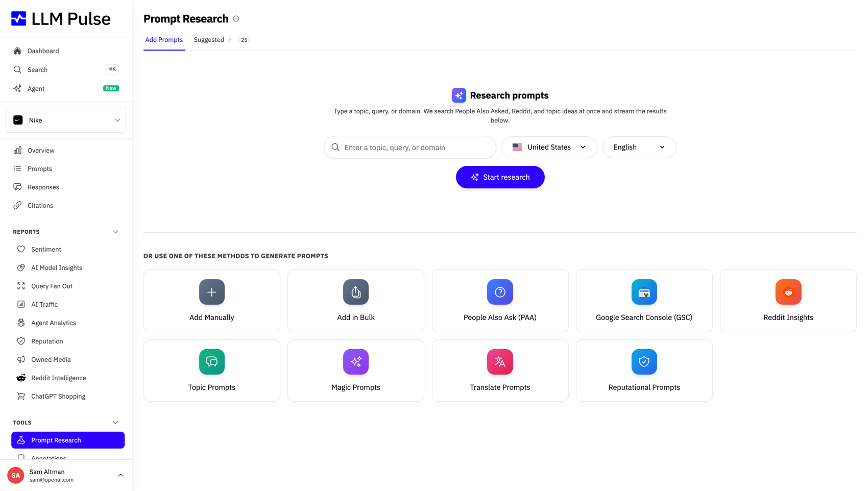The width and height of the screenshot is (868, 491).
Task: Collapse the Reports section chevron
Action: click(x=115, y=232)
